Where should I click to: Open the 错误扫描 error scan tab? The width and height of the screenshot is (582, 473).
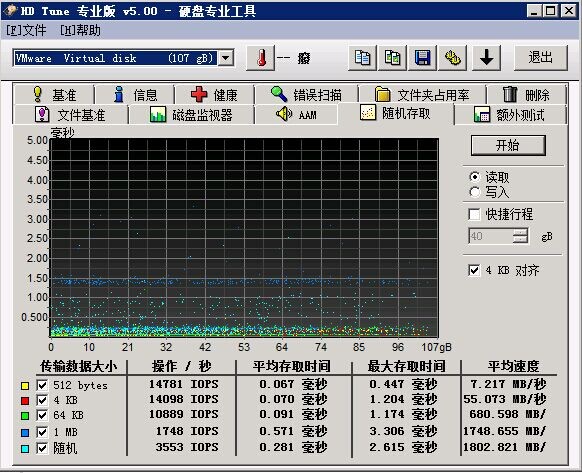(x=306, y=95)
